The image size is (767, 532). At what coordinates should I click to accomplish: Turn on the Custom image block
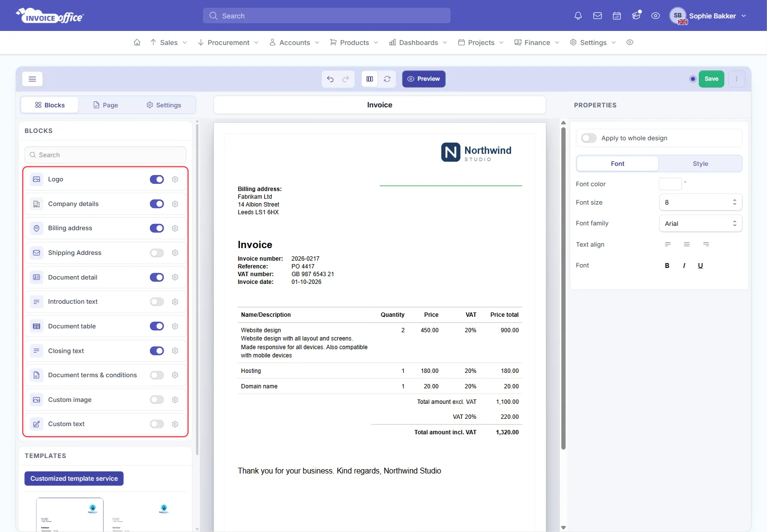[157, 399]
